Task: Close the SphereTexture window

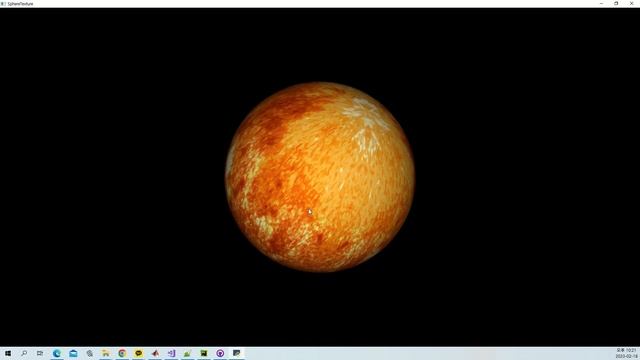Action: (631, 3)
